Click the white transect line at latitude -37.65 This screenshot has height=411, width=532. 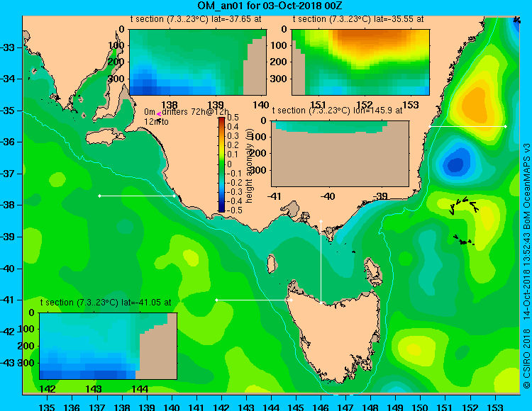[137, 196]
